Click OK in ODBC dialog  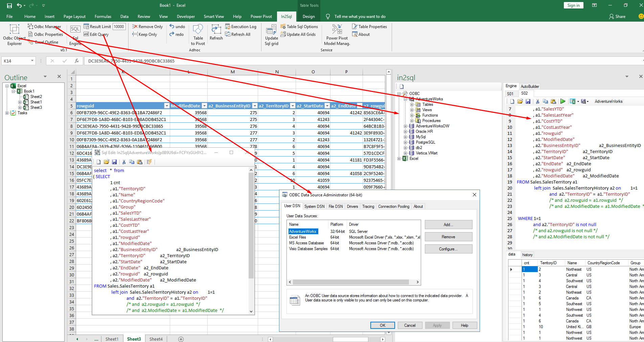tap(383, 325)
